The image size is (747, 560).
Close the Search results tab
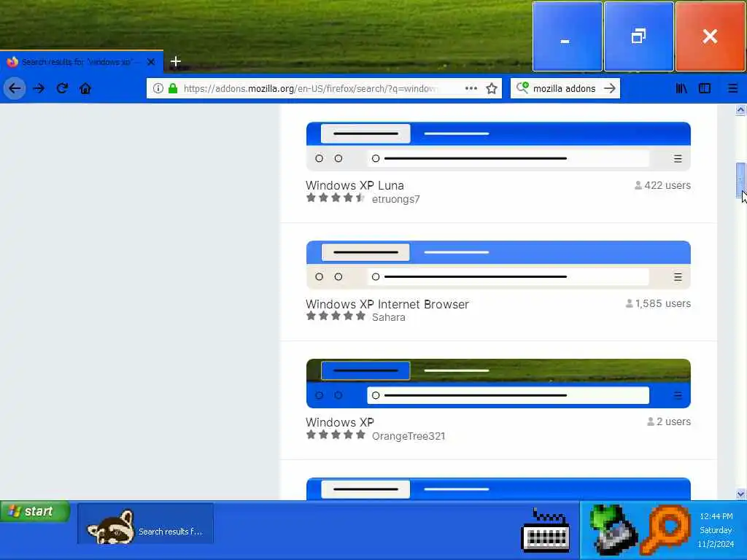151,62
